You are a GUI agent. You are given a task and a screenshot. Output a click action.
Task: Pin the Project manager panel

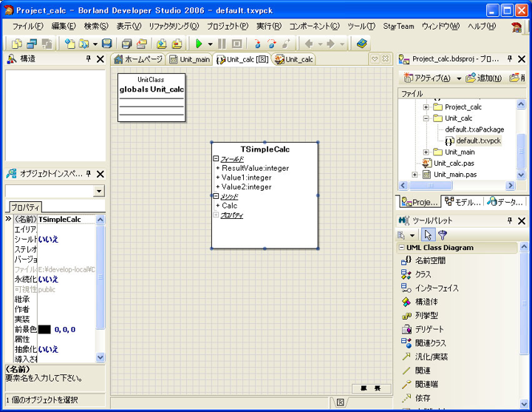click(510, 58)
